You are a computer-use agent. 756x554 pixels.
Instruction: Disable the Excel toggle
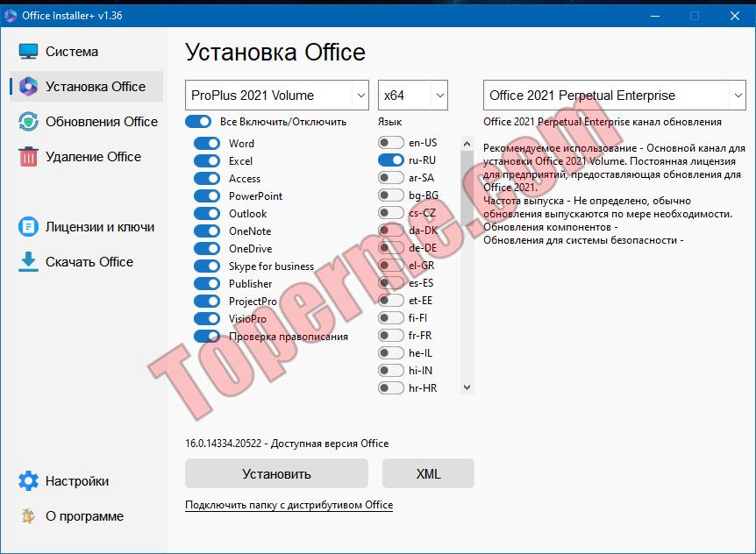pyautogui.click(x=207, y=161)
